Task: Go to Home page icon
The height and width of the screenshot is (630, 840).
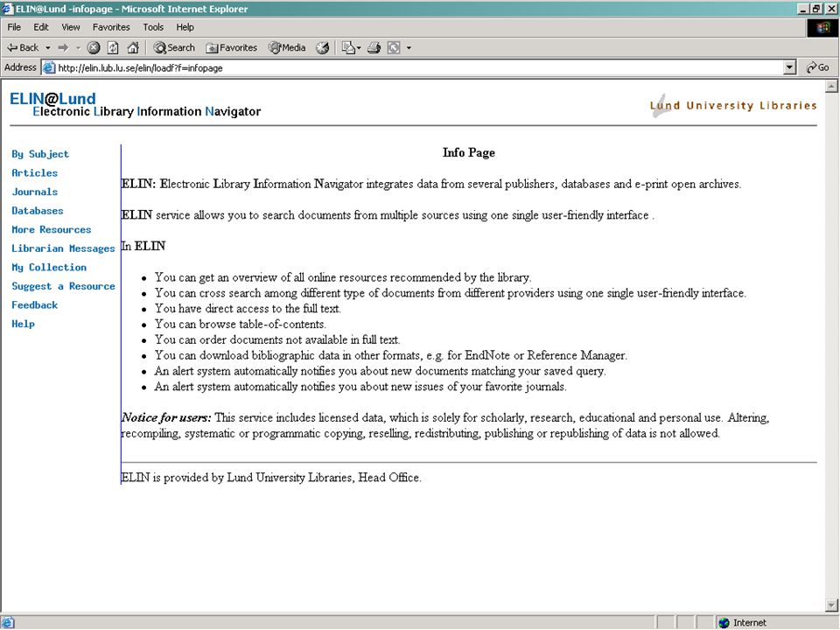Action: (133, 47)
